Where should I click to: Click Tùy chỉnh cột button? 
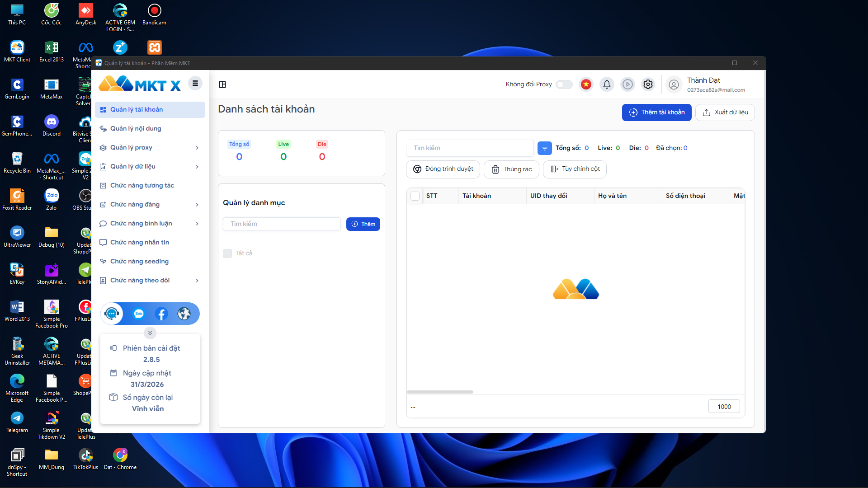(575, 169)
